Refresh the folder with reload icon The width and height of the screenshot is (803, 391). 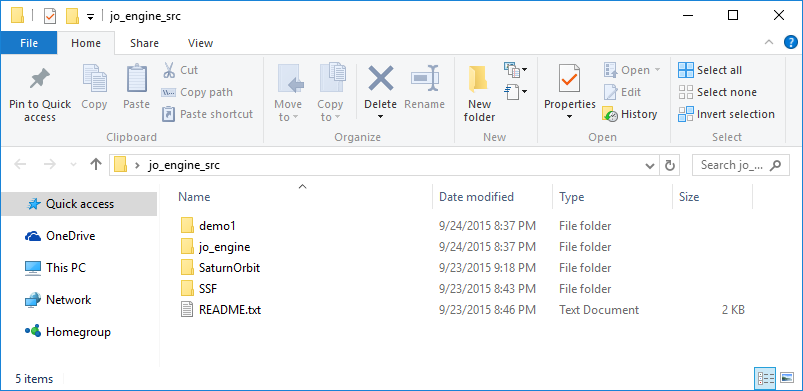coord(669,165)
